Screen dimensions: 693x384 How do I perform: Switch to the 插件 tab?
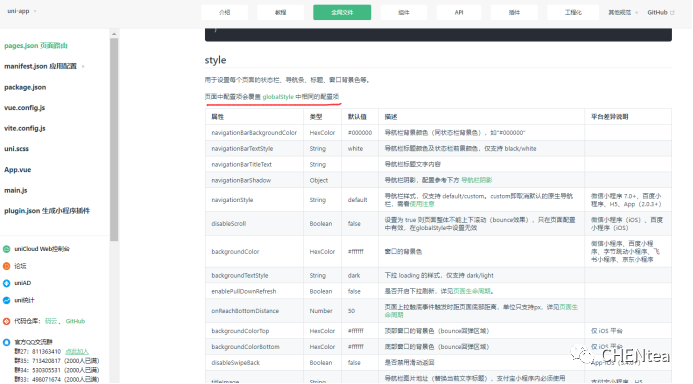click(514, 12)
